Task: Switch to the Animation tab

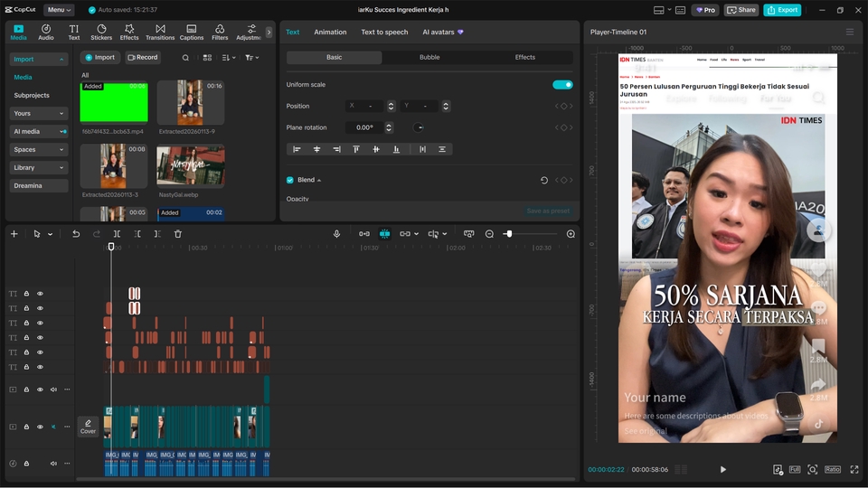Action: point(330,33)
